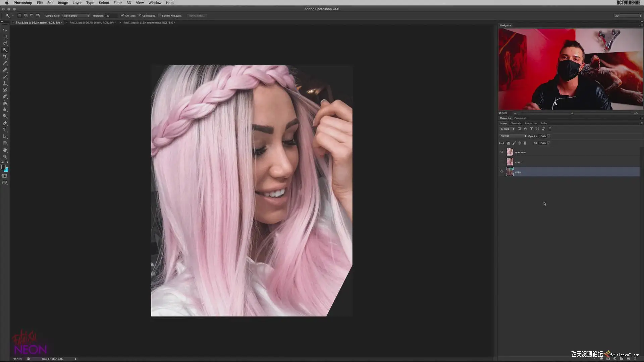The image size is (644, 362).
Task: Select the Type tool in toolbar
Action: (5, 130)
